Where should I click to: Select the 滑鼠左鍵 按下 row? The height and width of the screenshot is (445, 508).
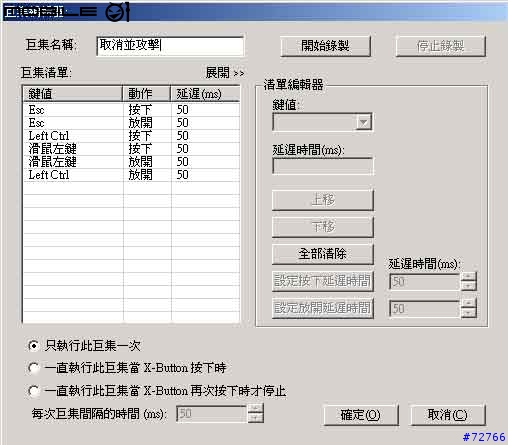point(132,149)
